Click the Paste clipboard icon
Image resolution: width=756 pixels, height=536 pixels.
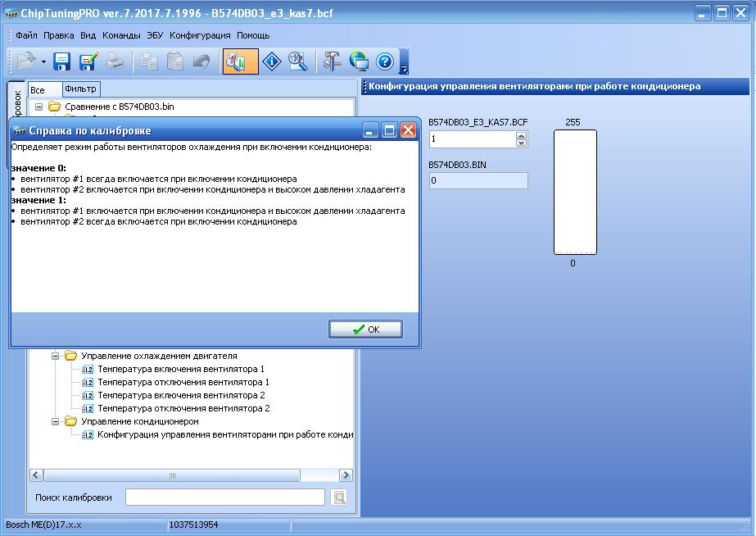pyautogui.click(x=175, y=61)
